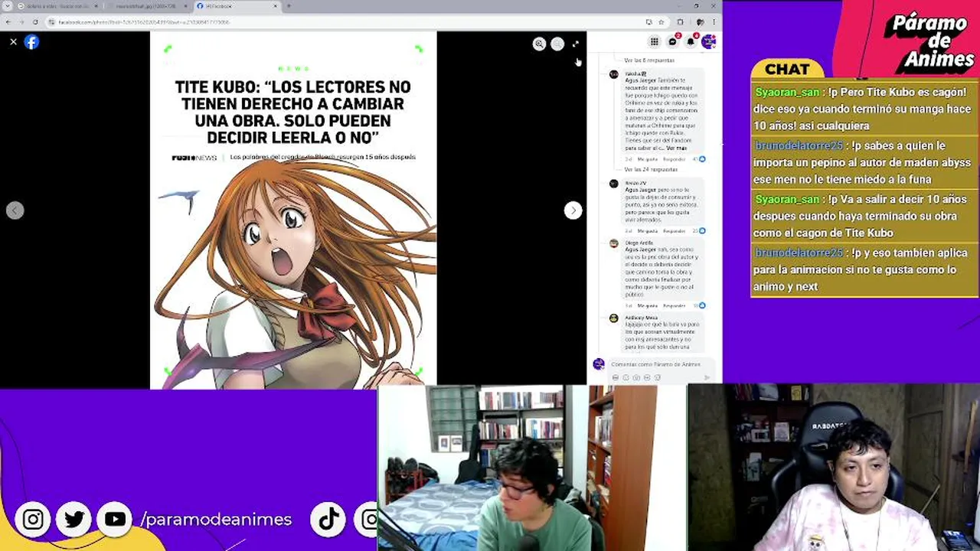Click the Facebook logo icon
Image resolution: width=980 pixels, height=551 pixels.
tap(31, 42)
